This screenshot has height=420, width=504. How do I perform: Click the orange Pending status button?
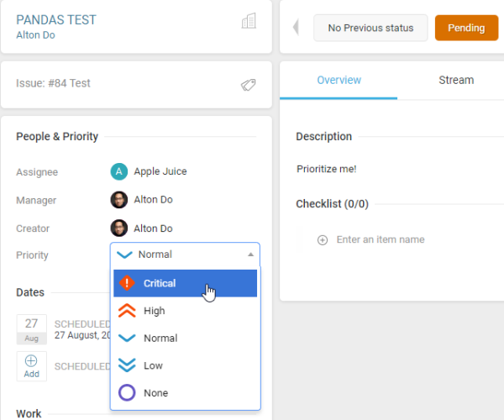click(x=466, y=28)
